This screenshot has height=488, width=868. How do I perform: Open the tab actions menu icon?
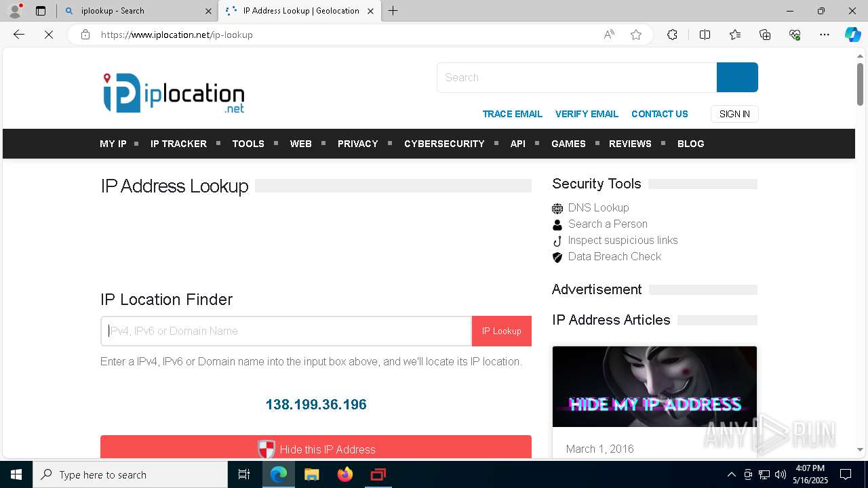coord(41,11)
